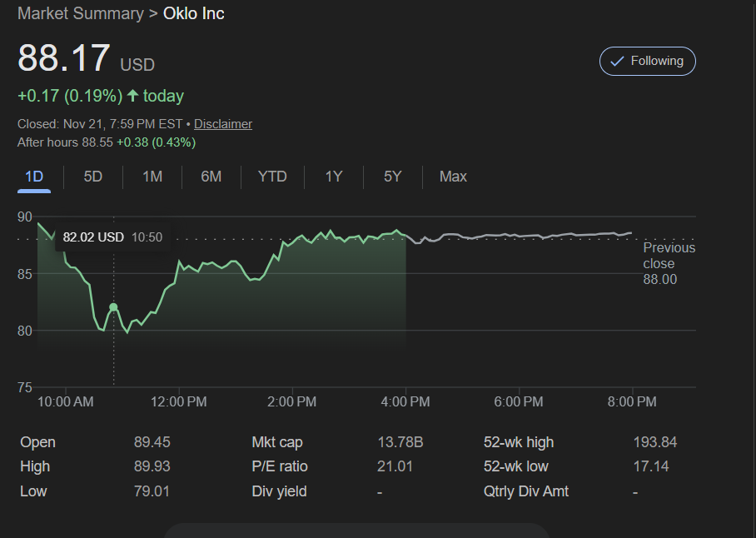
Task: Switch to the 1M chart view
Action: point(152,177)
